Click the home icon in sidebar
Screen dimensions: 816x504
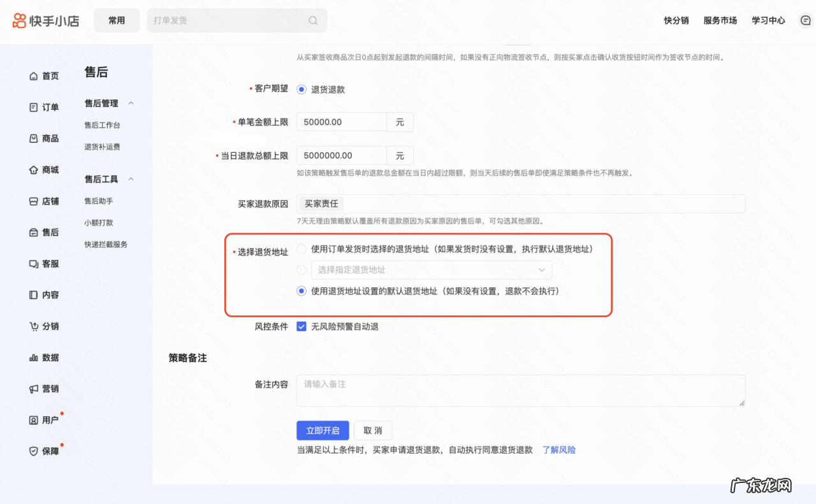(x=34, y=76)
